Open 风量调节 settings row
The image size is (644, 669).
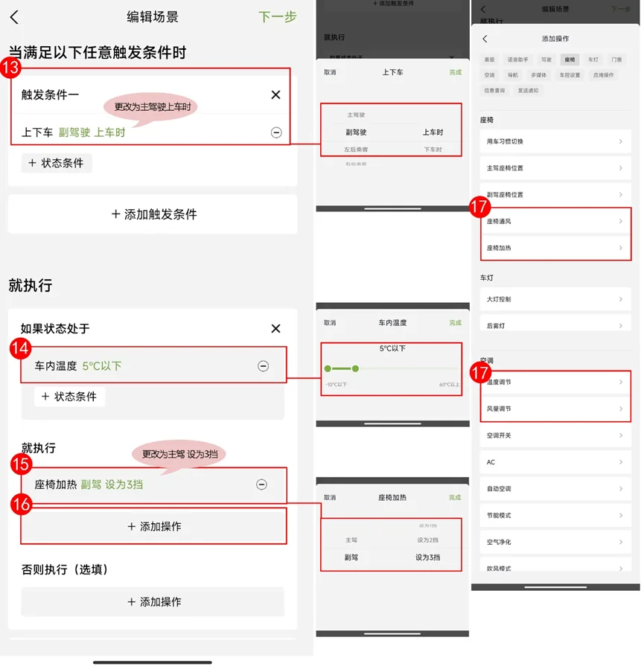click(555, 409)
